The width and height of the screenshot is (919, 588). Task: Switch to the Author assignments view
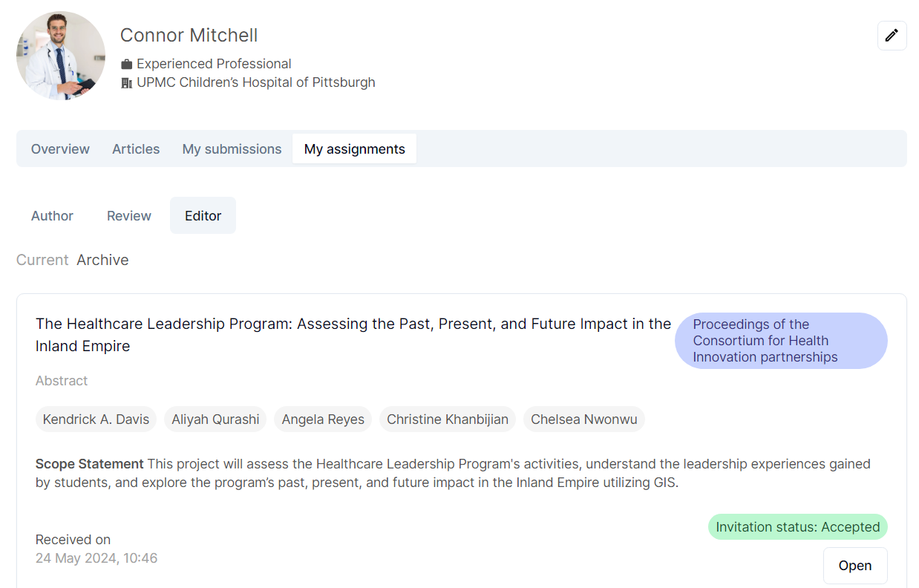point(51,215)
